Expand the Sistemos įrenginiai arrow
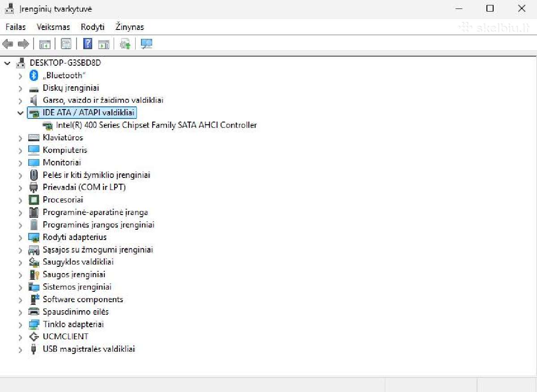537x392 pixels. 20,287
